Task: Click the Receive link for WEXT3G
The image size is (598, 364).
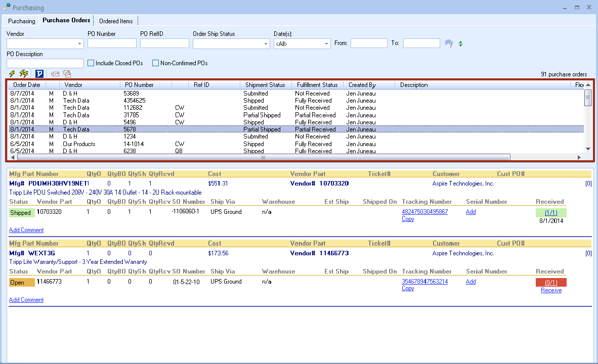Action: 551,290
